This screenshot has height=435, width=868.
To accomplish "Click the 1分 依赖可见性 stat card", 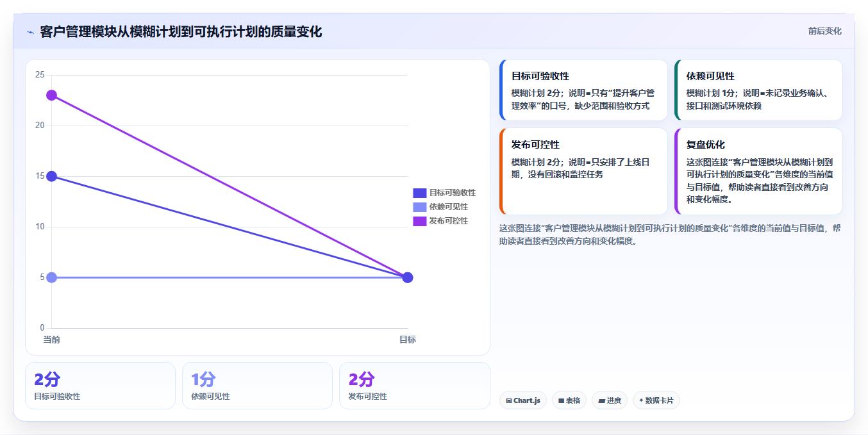I will pos(257,386).
